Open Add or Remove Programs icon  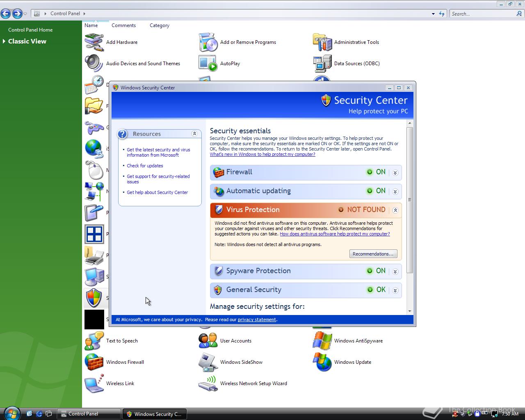click(x=208, y=42)
